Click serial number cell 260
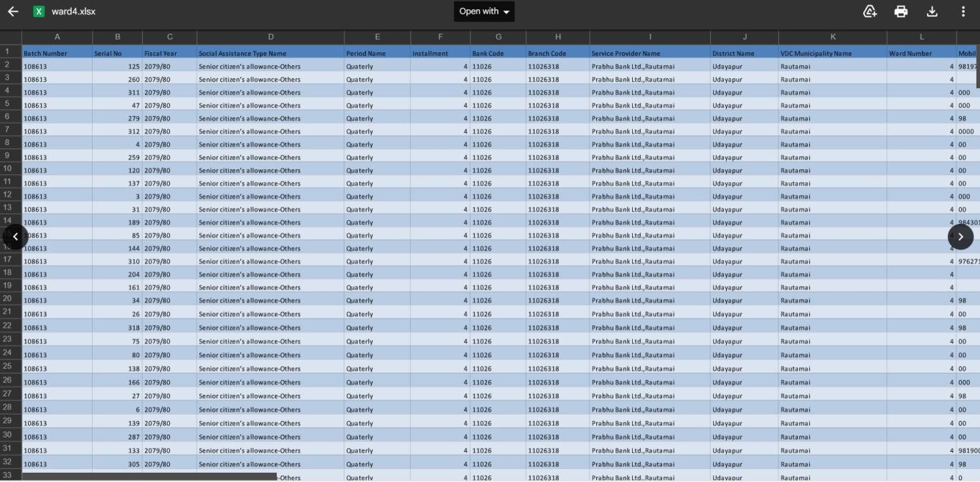 click(117, 79)
